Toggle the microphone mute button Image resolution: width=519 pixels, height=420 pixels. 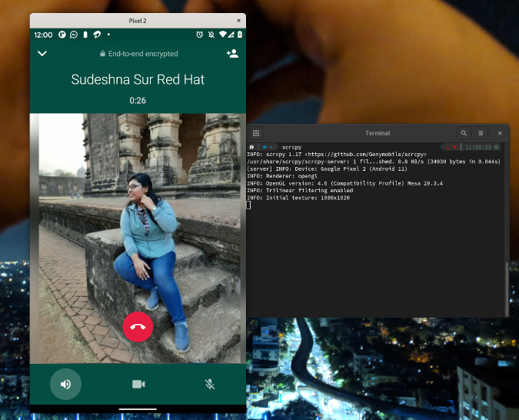pyautogui.click(x=209, y=384)
